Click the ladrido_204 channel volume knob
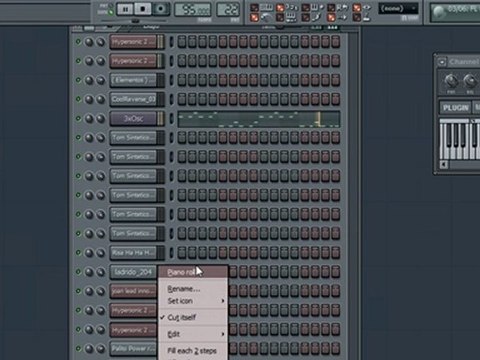The height and width of the screenshot is (360, 480). [101, 272]
